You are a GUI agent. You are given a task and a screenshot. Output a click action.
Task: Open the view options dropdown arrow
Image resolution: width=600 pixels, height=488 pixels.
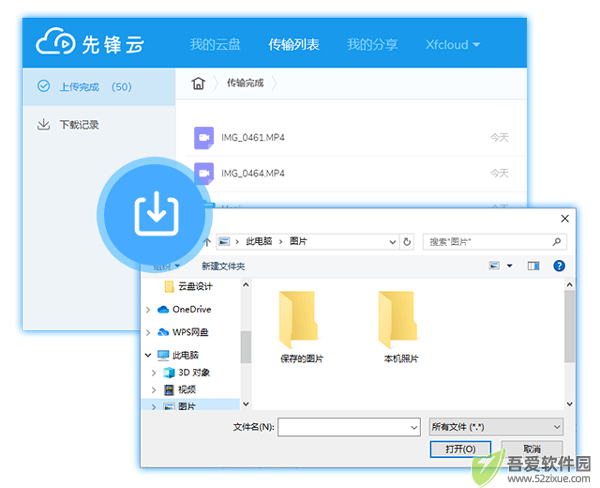510,266
